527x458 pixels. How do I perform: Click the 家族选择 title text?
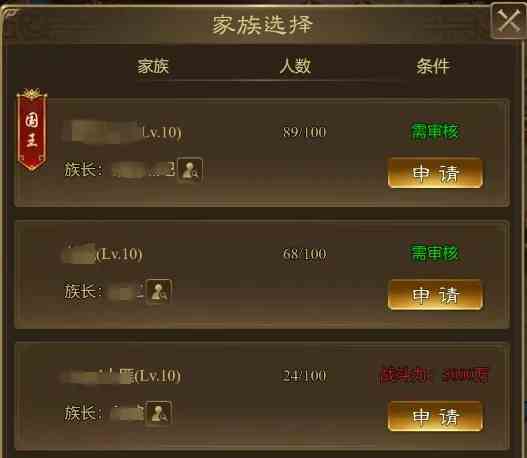[x=262, y=25]
